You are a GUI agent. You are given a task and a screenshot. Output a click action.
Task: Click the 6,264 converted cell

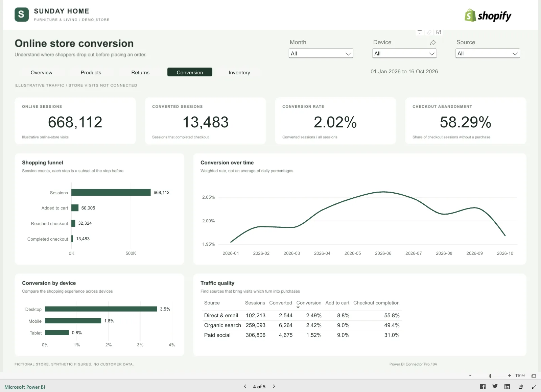click(x=286, y=325)
